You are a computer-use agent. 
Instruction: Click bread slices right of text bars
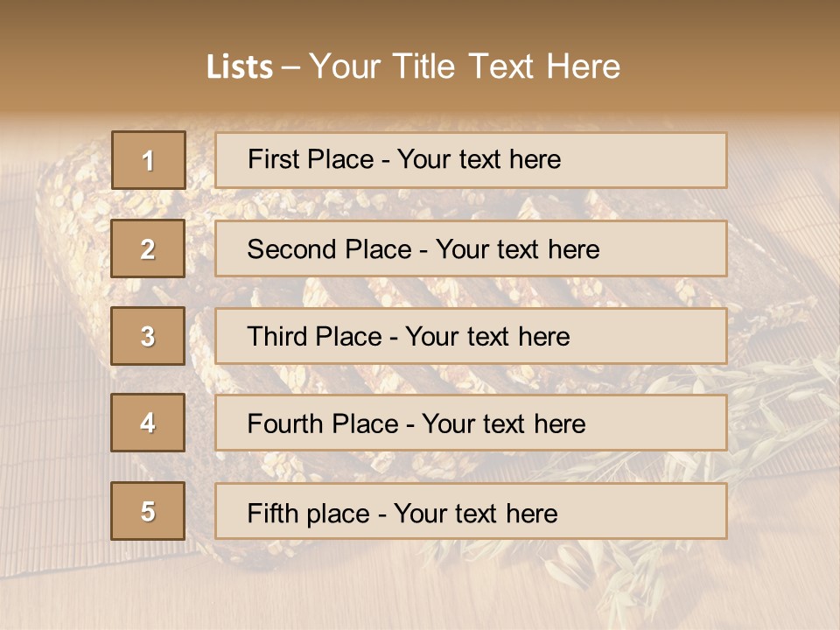tap(770, 289)
